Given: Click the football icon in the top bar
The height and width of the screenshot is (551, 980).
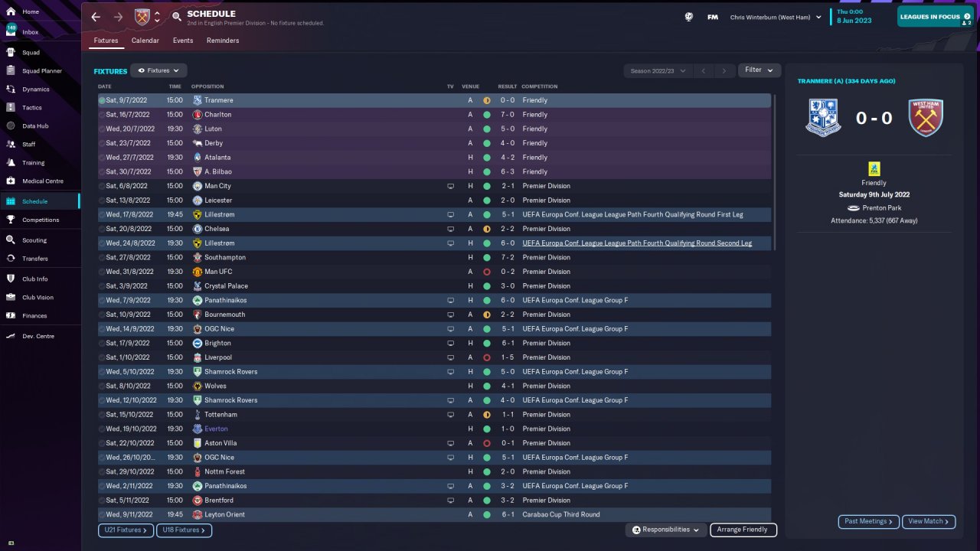Looking at the screenshot, I should coord(689,17).
